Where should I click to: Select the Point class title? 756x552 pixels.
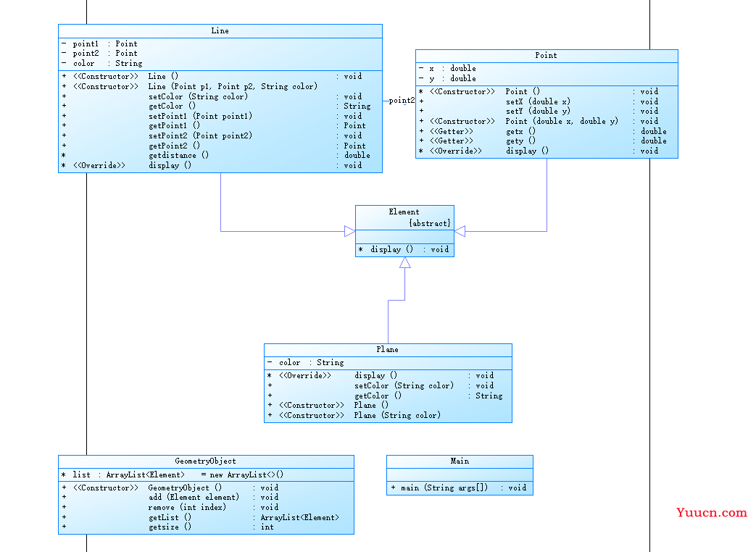[x=546, y=55]
